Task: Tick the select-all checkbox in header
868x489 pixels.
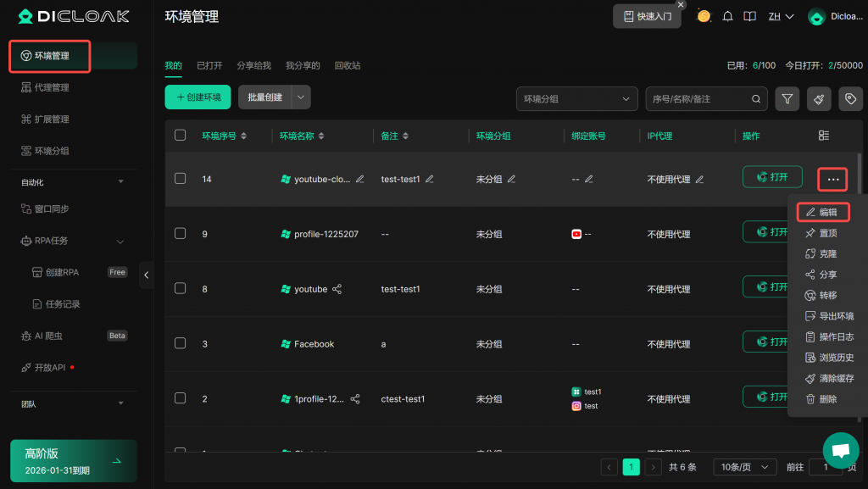Action: point(180,136)
